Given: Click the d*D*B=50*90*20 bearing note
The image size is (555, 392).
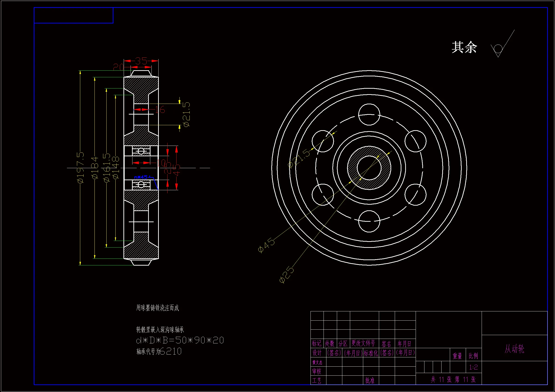Looking at the screenshot, I should click(x=180, y=340).
